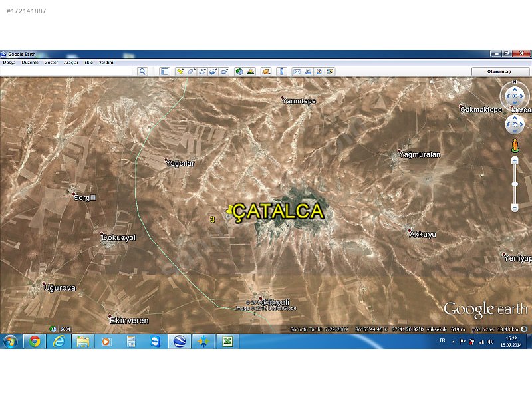Click the zoom slider handle
Viewport: 532px width, 399px height.
(x=515, y=184)
